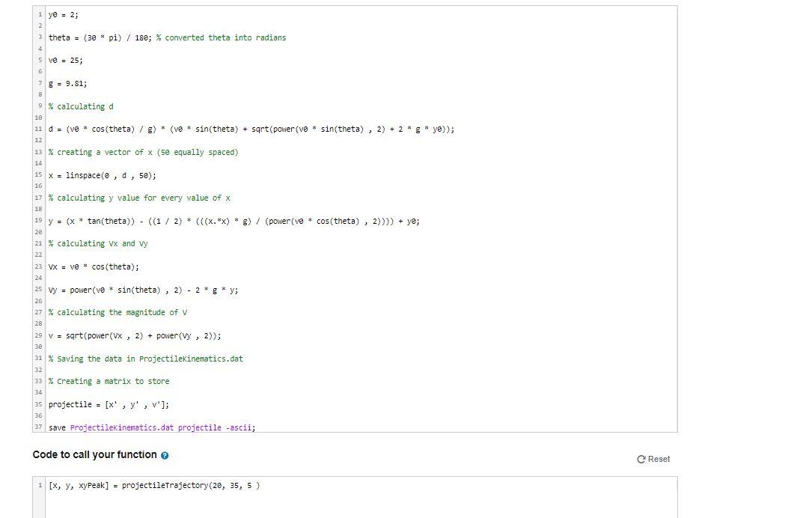Open the help tooltip next to 'Code to call your function'
The height and width of the screenshot is (518, 812).
[165, 455]
